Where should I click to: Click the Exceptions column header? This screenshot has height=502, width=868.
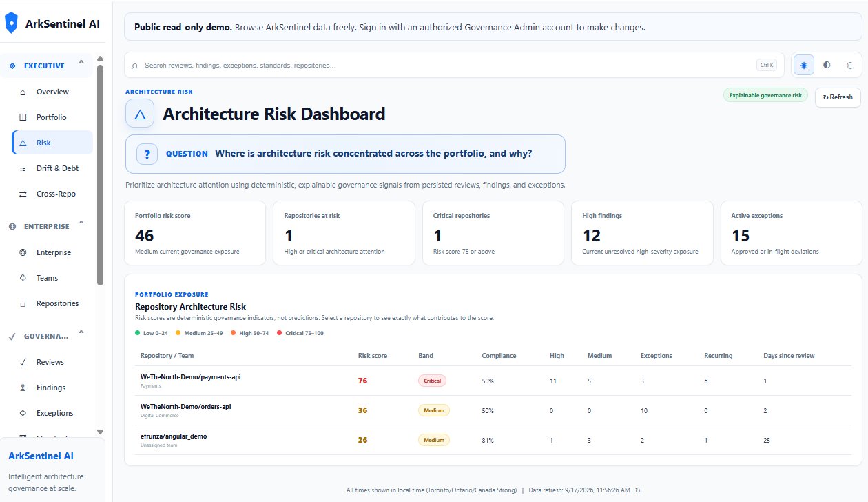click(x=657, y=356)
